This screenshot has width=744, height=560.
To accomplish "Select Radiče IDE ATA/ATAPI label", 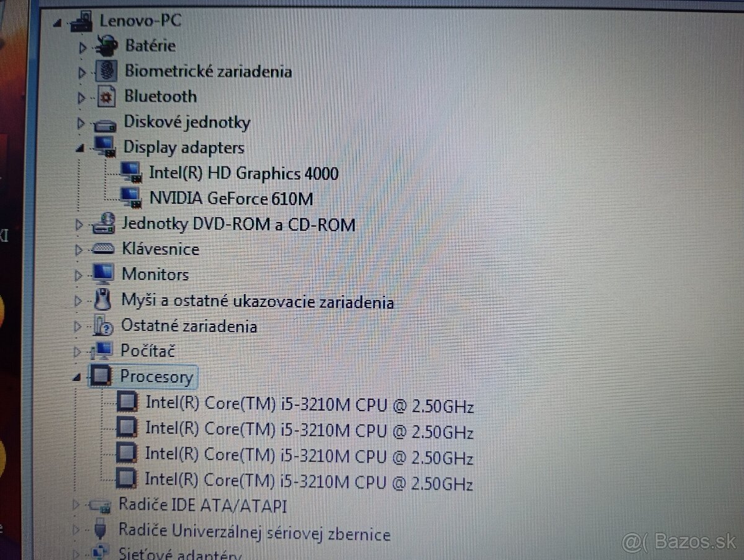I will point(203,506).
